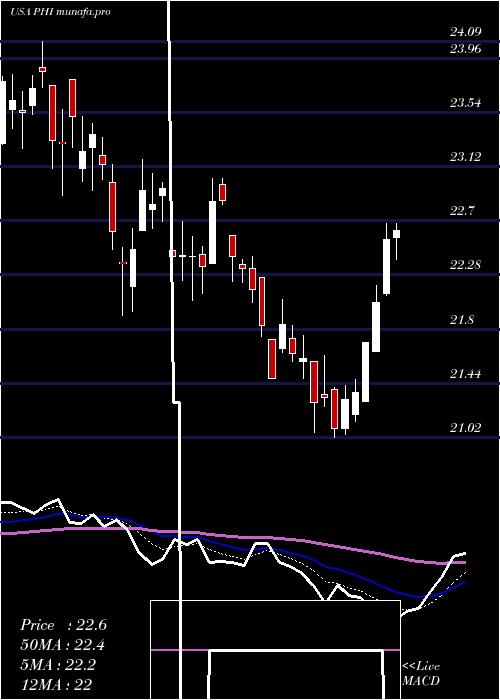
Task: Click the 24.09 price level label
Action: click(x=465, y=32)
